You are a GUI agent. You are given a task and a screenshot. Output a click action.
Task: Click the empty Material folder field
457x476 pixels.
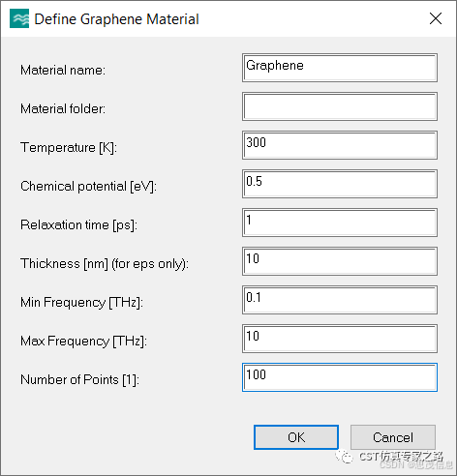(x=340, y=106)
